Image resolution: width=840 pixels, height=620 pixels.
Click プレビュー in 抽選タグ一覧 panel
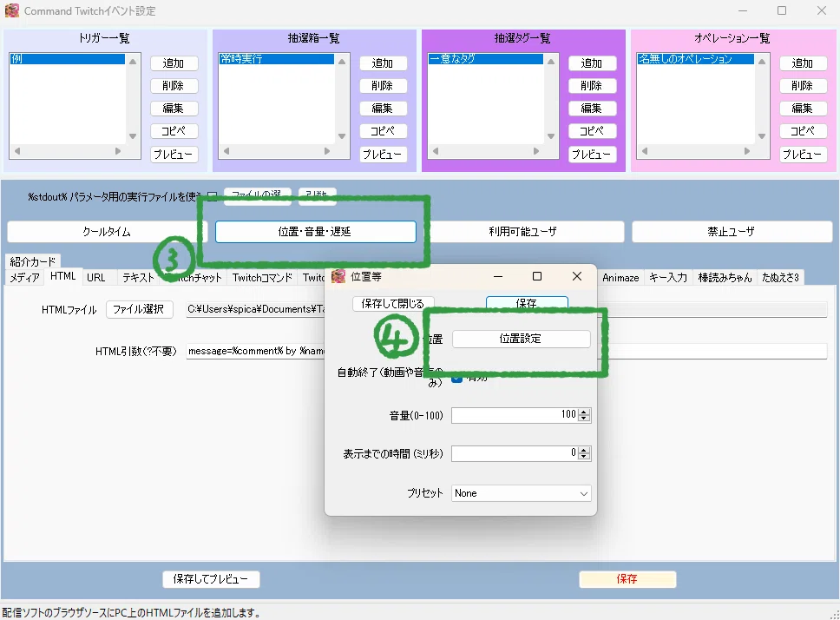592,155
